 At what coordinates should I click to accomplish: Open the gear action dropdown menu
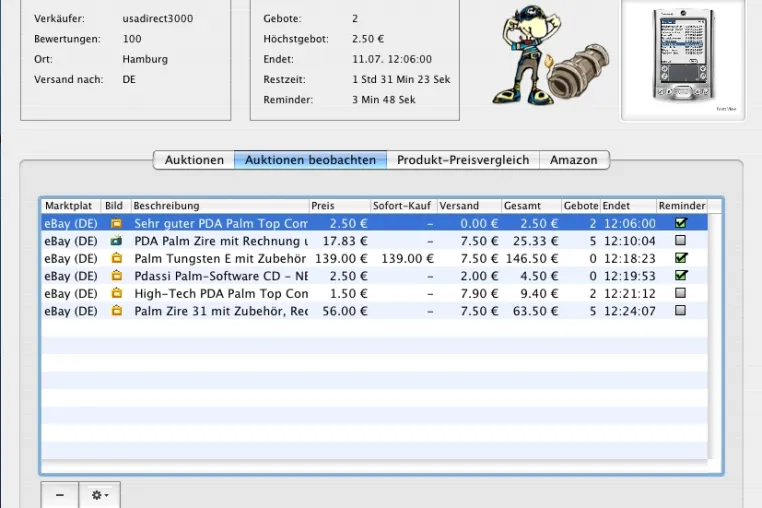pos(100,495)
